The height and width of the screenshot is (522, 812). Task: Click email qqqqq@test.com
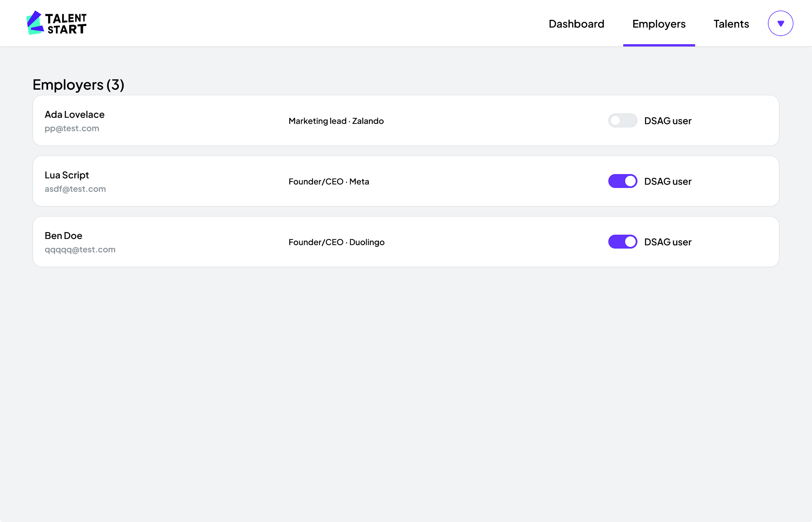(x=80, y=249)
